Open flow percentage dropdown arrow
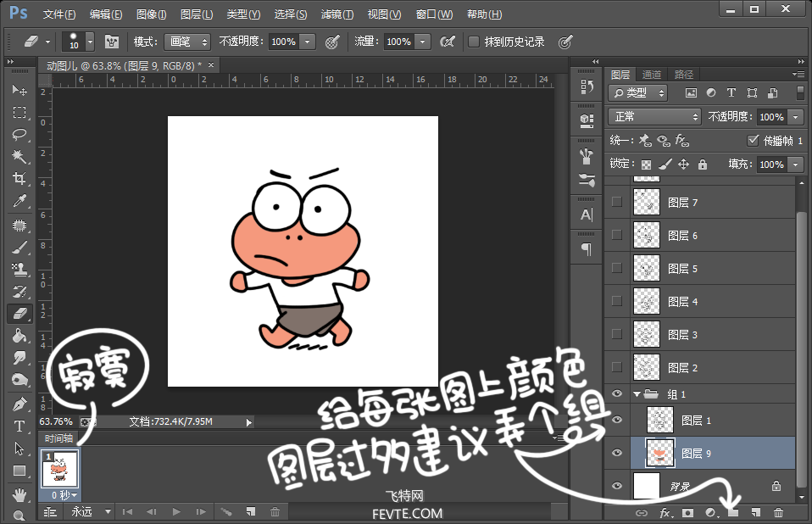This screenshot has width=812, height=524. coord(423,42)
